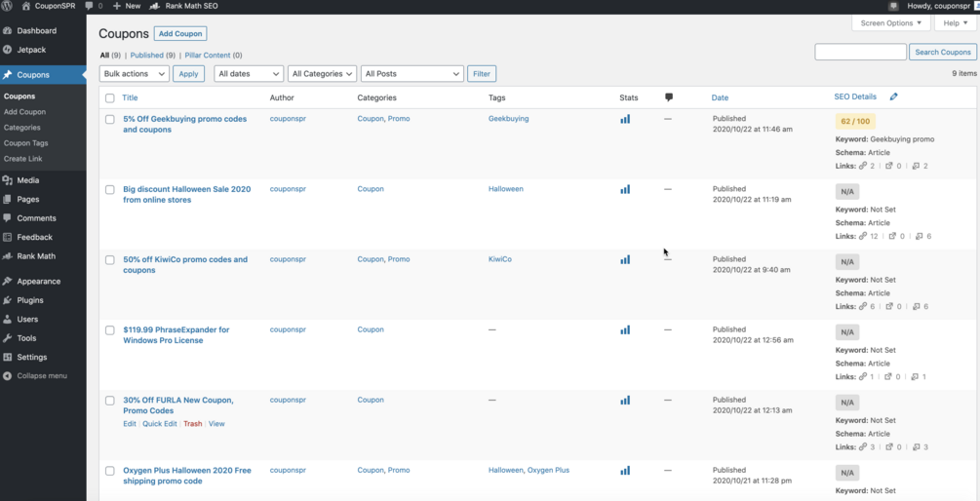Viewport: 980px width, 501px height.
Task: Open the Rank Math SEO toolbar icon
Action: coord(154,6)
